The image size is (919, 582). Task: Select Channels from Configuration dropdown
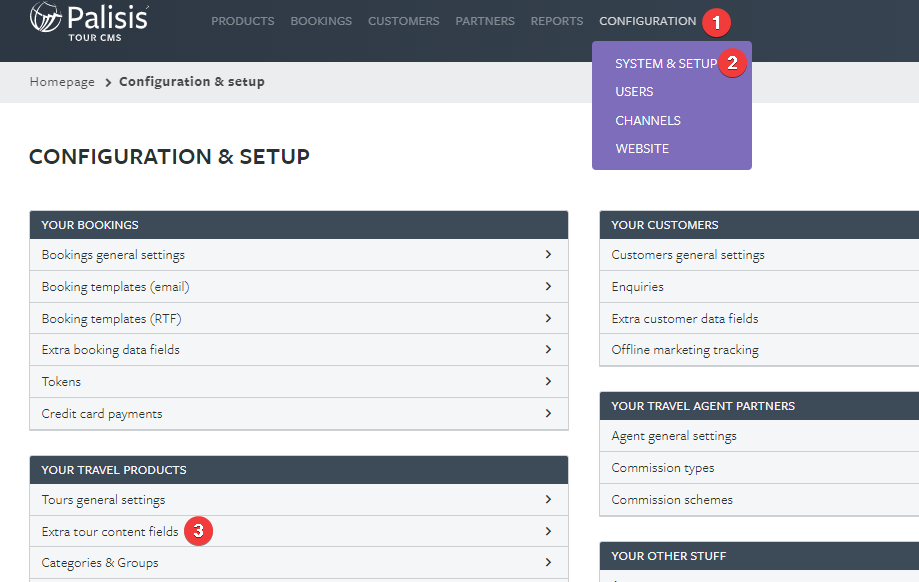(648, 121)
